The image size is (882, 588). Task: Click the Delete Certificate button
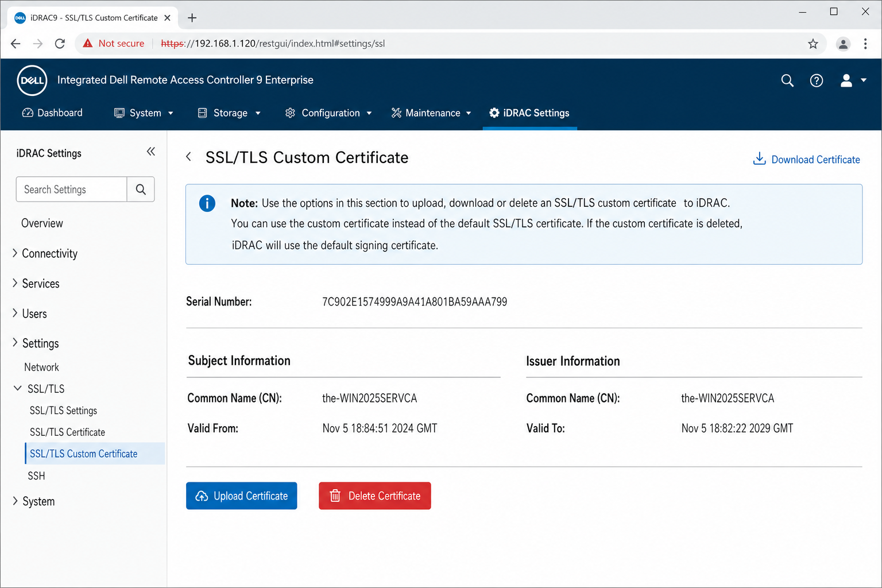[375, 496]
